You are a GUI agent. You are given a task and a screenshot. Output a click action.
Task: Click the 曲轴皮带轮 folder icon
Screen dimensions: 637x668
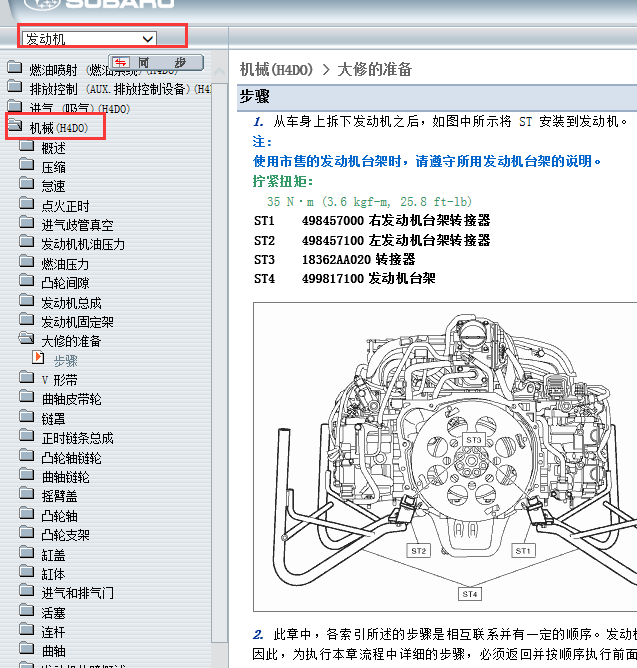pyautogui.click(x=26, y=397)
